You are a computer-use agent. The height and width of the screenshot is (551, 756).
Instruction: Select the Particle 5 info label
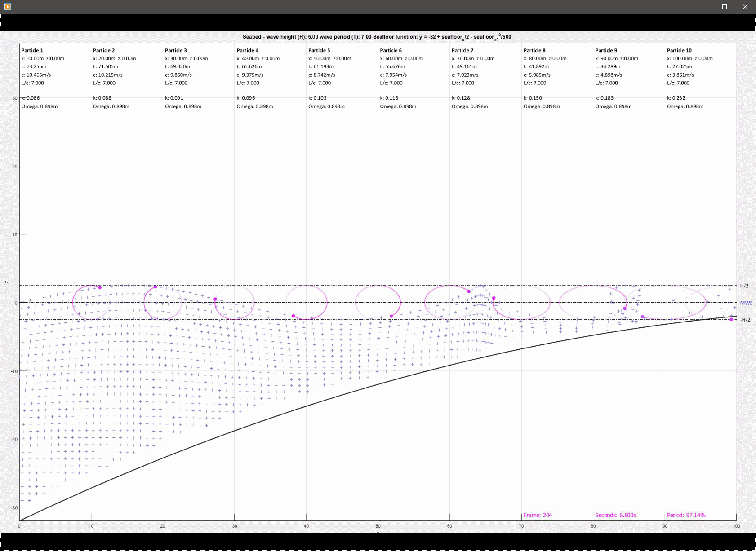tap(319, 50)
